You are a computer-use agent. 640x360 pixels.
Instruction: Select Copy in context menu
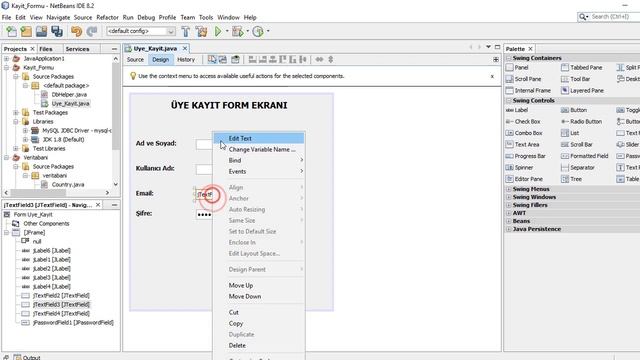coord(259,323)
